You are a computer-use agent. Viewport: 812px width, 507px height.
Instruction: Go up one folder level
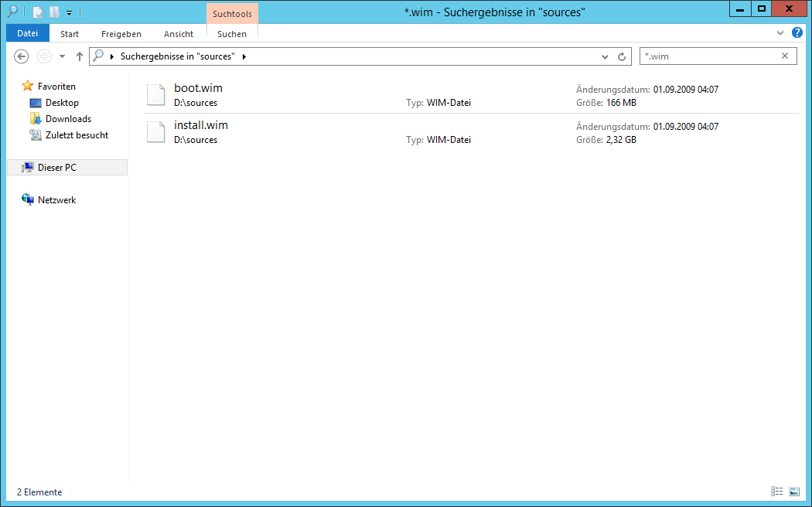pyautogui.click(x=79, y=56)
